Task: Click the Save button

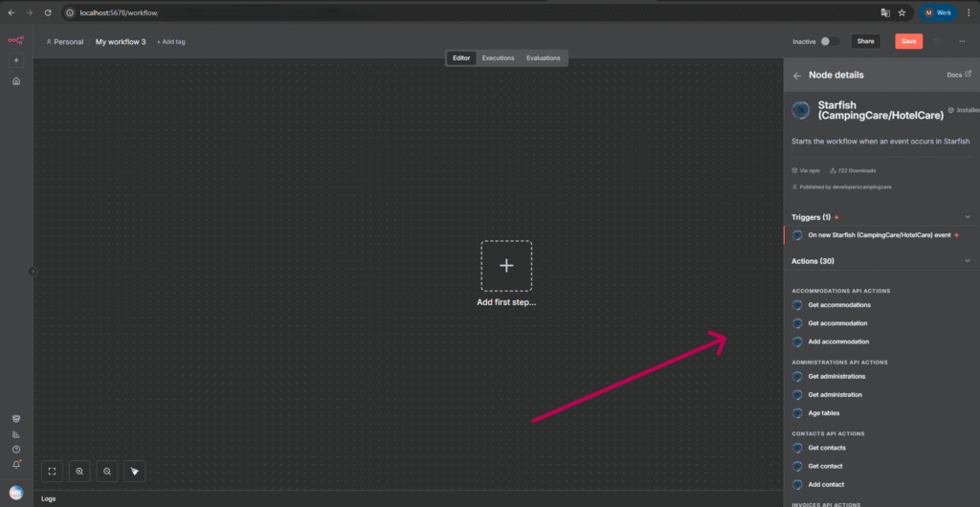Action: point(908,41)
